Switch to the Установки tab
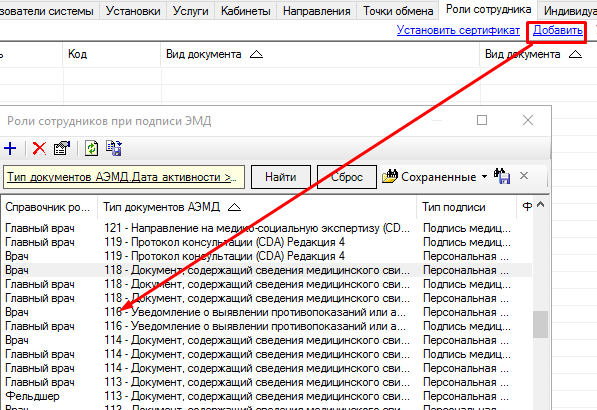Image resolution: width=597 pixels, height=410 pixels. pos(133,11)
